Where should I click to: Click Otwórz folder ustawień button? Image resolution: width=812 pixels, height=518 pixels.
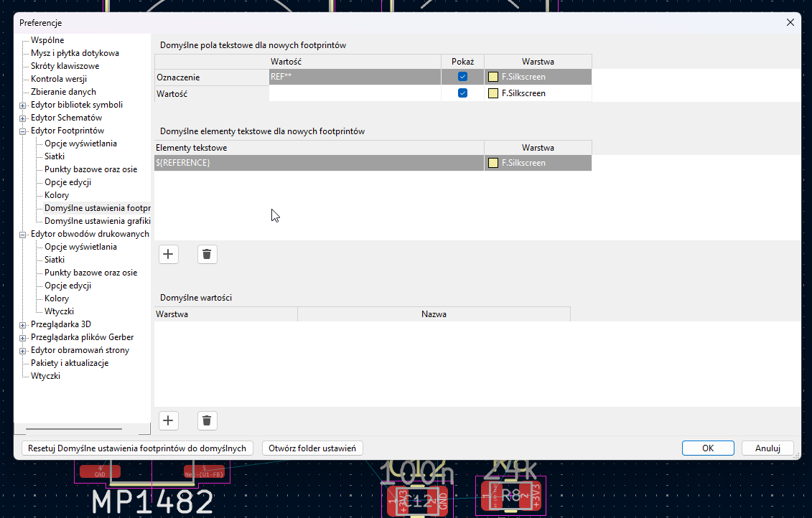tap(312, 448)
